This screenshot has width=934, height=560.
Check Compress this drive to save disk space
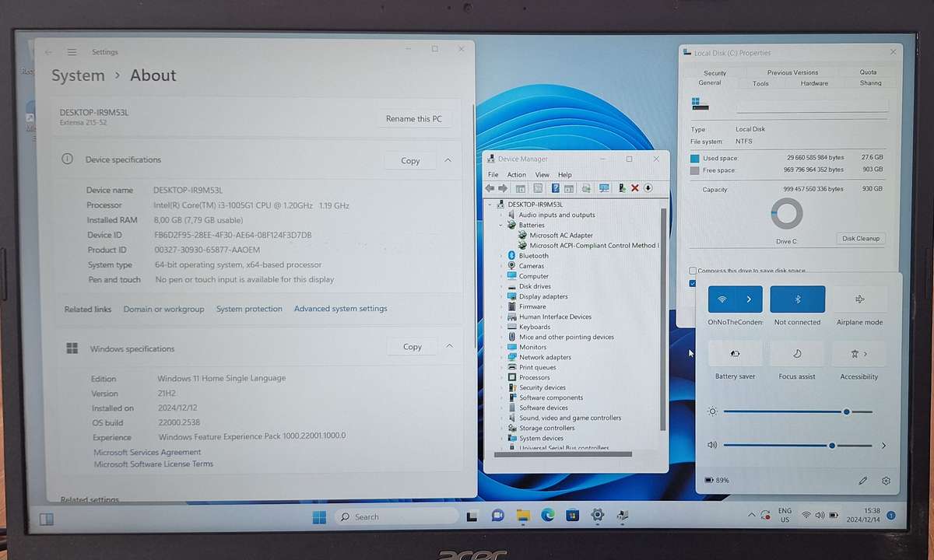pyautogui.click(x=693, y=271)
